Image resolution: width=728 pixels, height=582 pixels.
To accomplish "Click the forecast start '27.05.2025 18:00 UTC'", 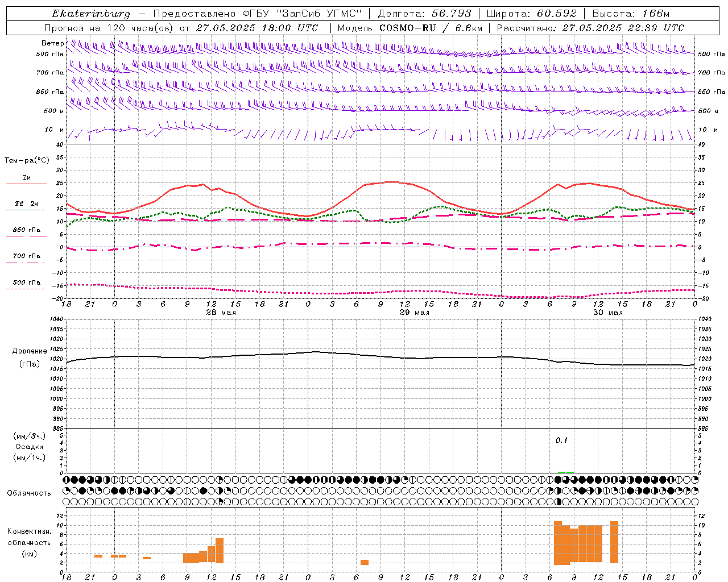I will click(x=257, y=28).
